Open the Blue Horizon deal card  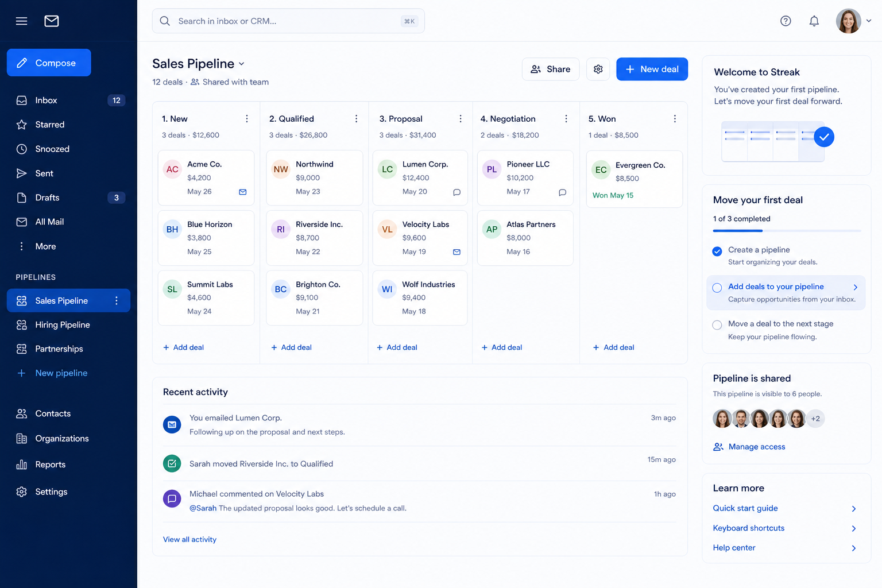(206, 238)
